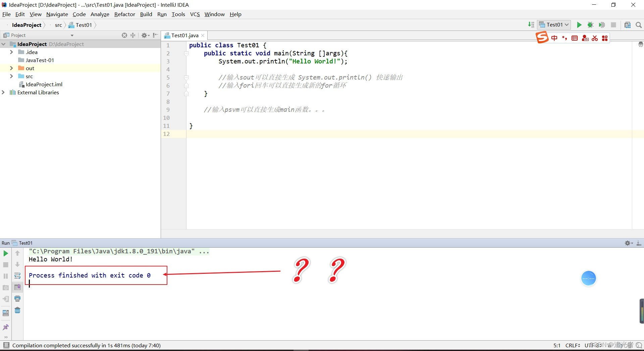Image resolution: width=644 pixels, height=351 pixels.
Task: Open the File menu
Action: point(6,14)
